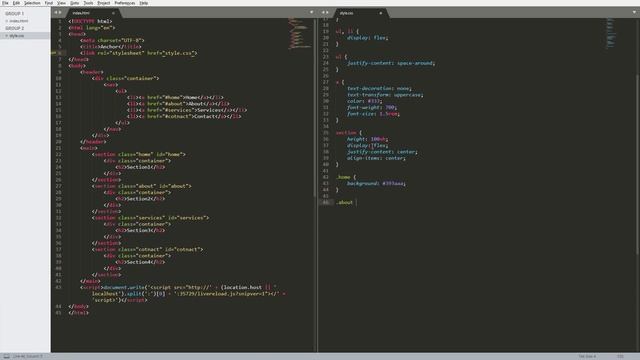Open the File menu
The height and width of the screenshot is (360, 640).
click(5, 3)
